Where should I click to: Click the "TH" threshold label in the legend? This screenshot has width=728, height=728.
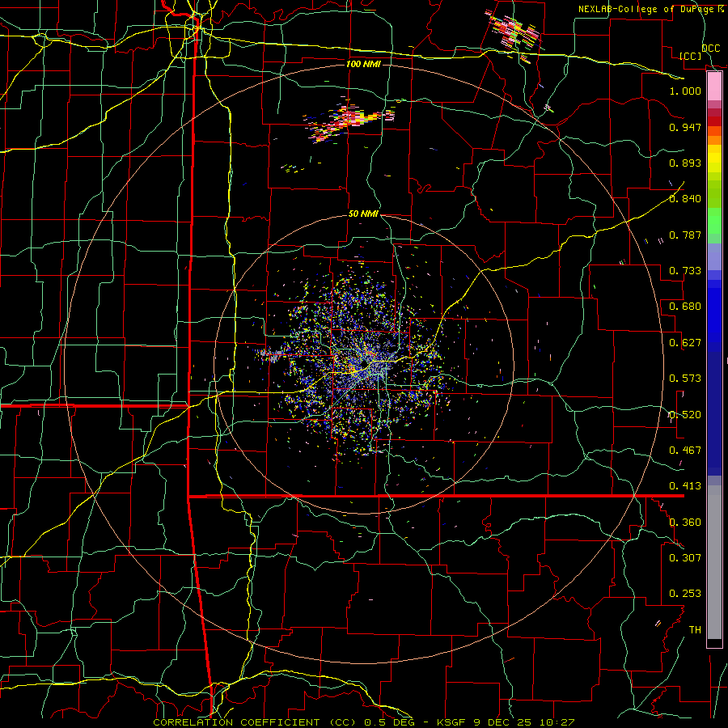tap(695, 630)
